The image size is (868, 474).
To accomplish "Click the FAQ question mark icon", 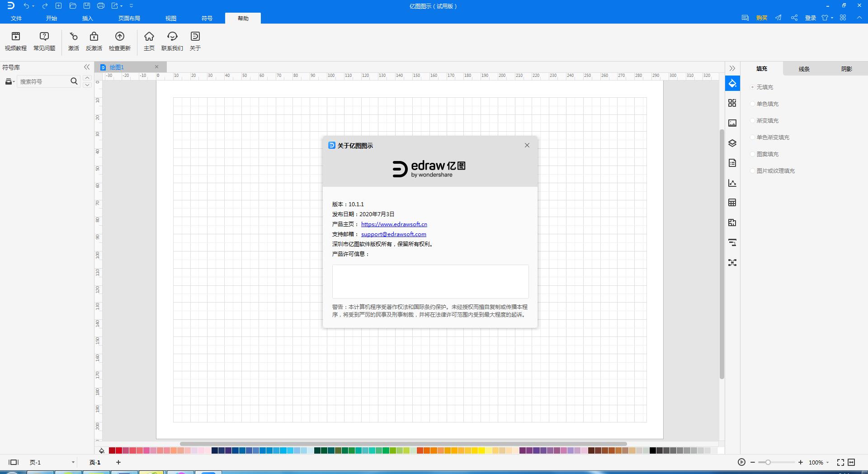I will click(44, 37).
